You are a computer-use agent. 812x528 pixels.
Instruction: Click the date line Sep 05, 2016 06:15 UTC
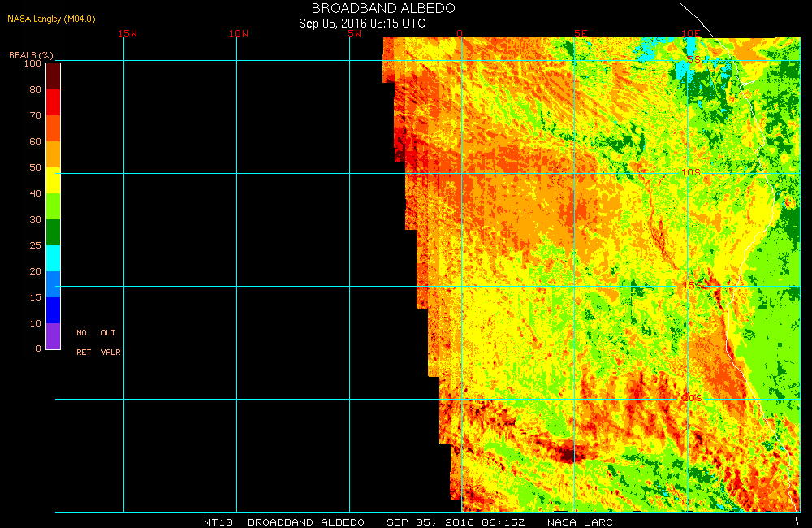[362, 24]
